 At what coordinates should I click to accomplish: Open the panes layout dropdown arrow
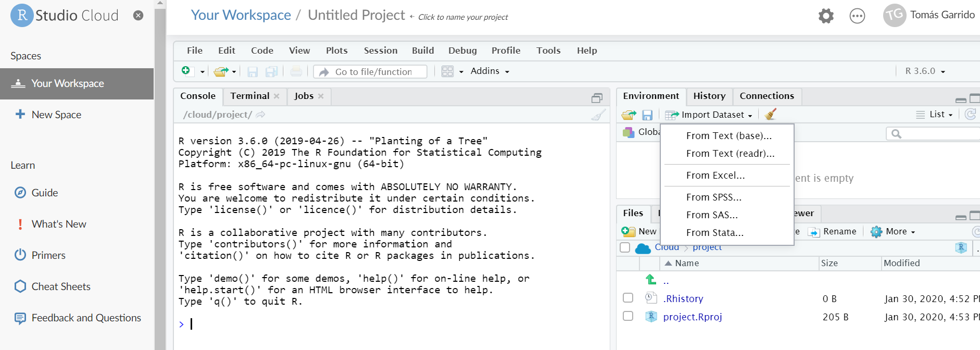click(x=461, y=72)
